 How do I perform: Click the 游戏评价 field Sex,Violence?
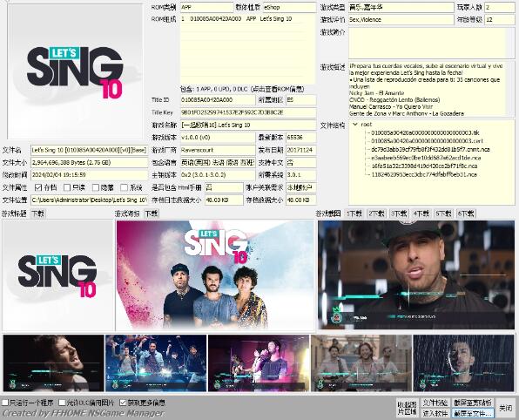click(x=401, y=19)
